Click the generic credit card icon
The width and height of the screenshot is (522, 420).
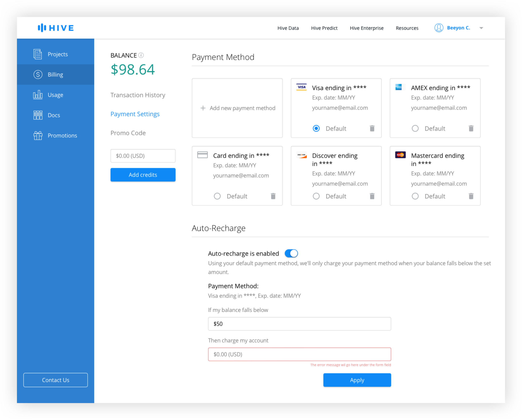pos(202,155)
